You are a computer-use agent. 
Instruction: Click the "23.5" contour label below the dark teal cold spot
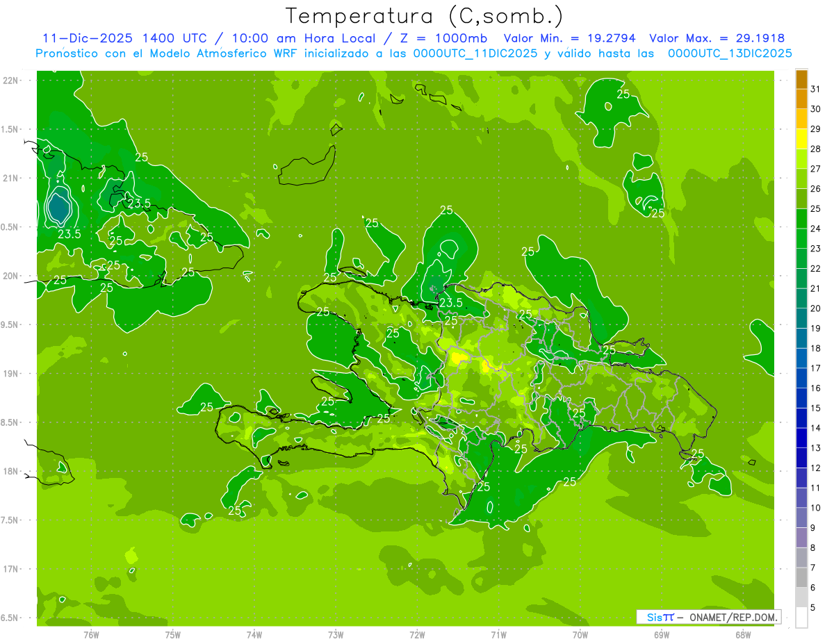click(69, 234)
